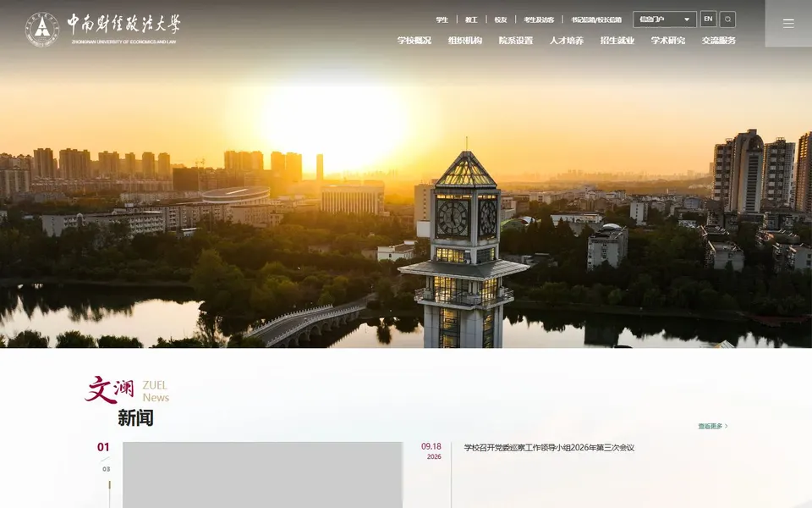Open the 考生及访客 link
The image size is (812, 508).
point(539,19)
